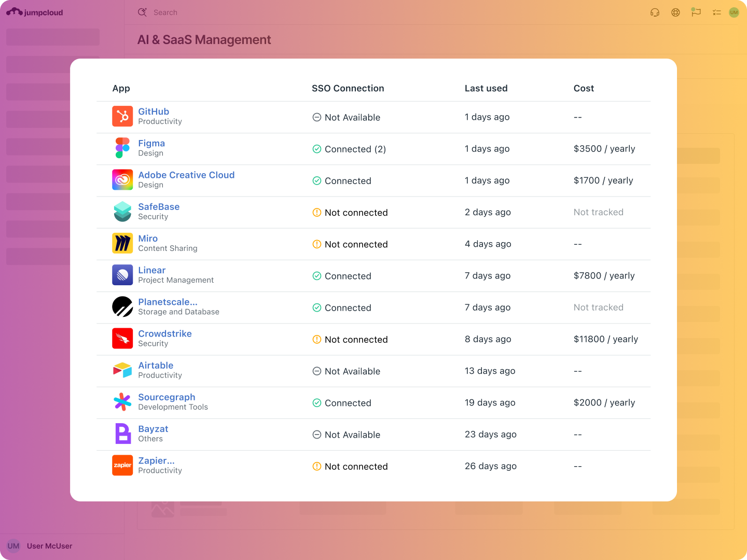This screenshot has width=747, height=560.
Task: Click "Not tracked" cost for Planetscale
Action: tap(599, 307)
